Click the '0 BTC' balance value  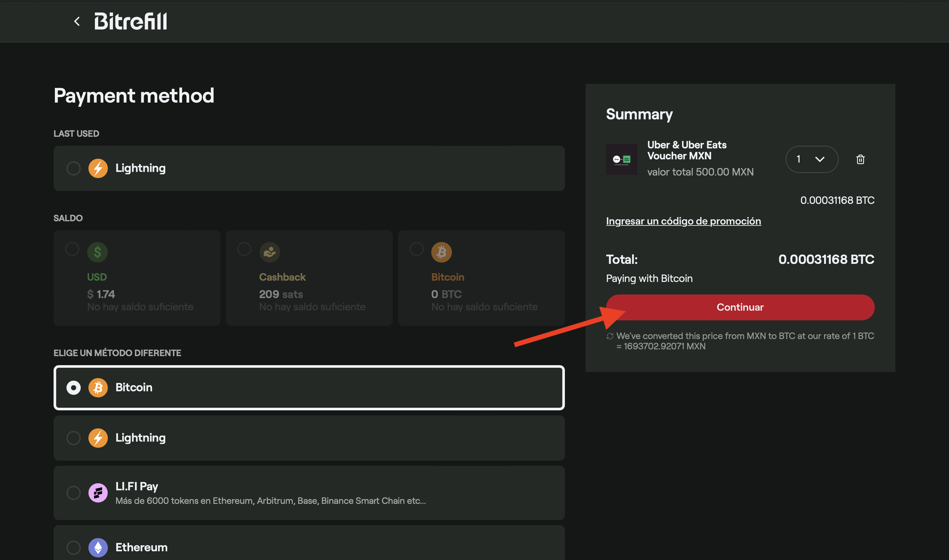coord(446,294)
